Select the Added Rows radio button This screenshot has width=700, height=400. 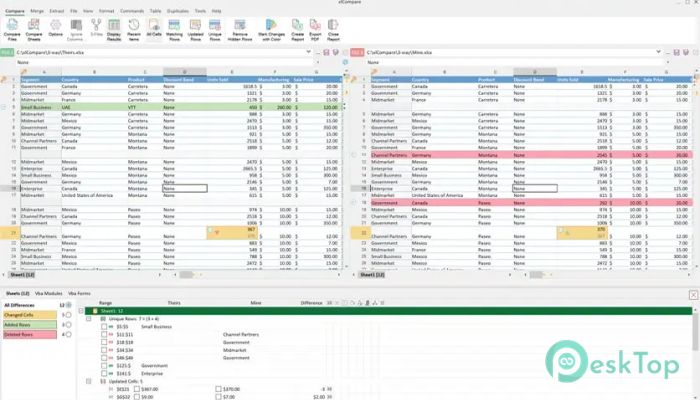click(x=68, y=325)
